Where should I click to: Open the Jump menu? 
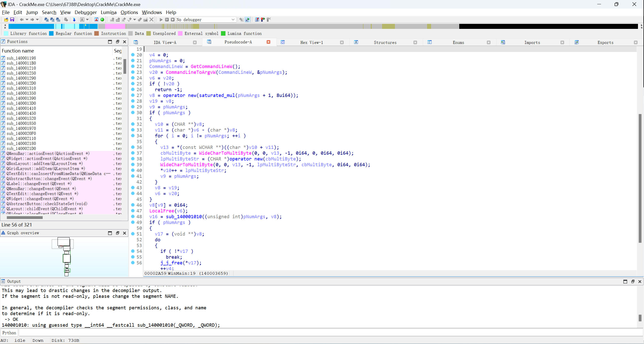(x=32, y=12)
